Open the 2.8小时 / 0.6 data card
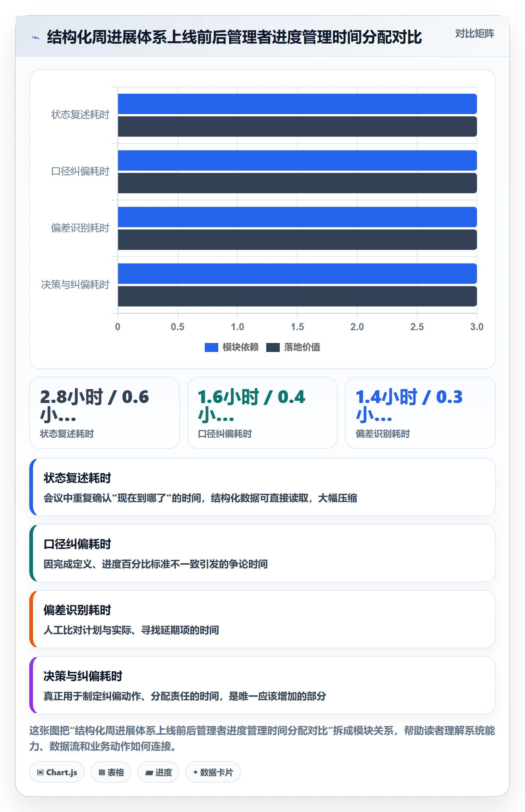Viewport: 525px width, 812px height. [105, 413]
